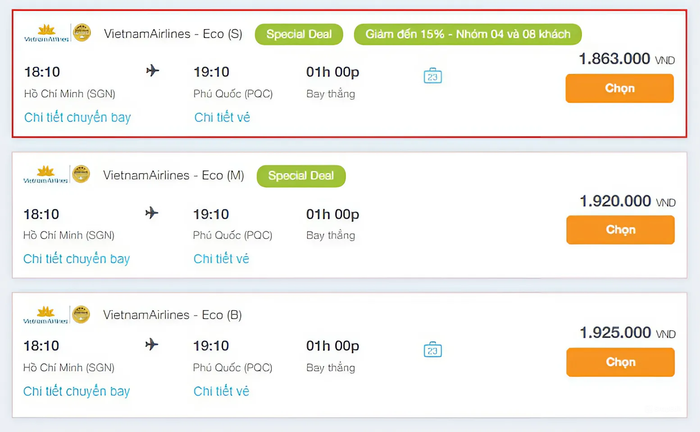This screenshot has height=432, width=700.
Task: Click Special Deal badge on Eco (M) flight
Action: point(301,176)
